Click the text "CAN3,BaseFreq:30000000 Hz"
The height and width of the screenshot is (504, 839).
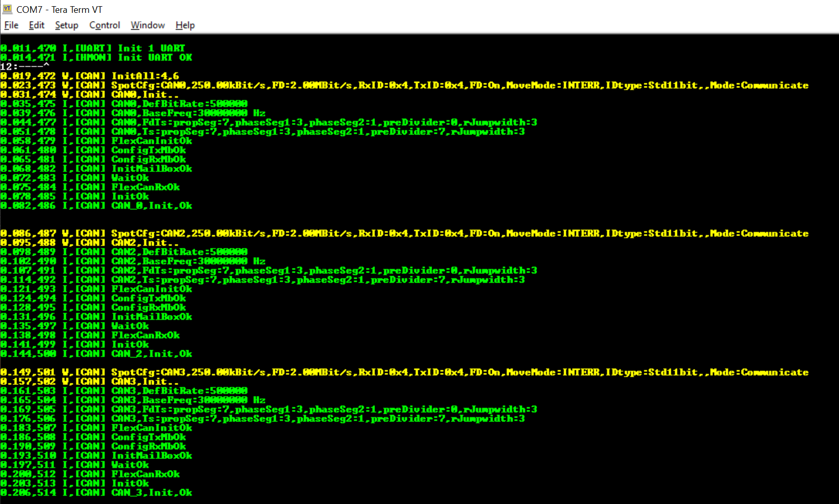[x=188, y=400]
